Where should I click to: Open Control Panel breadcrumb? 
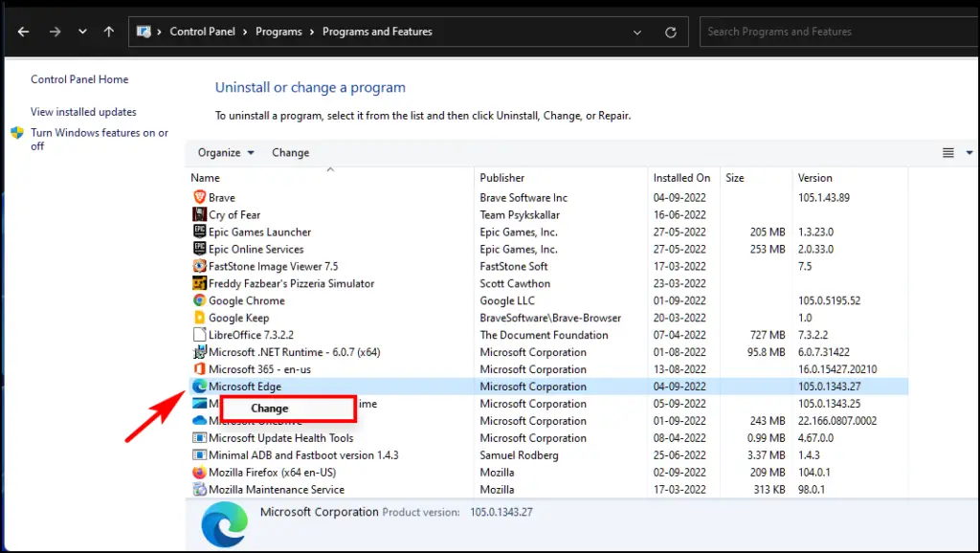[x=203, y=32]
